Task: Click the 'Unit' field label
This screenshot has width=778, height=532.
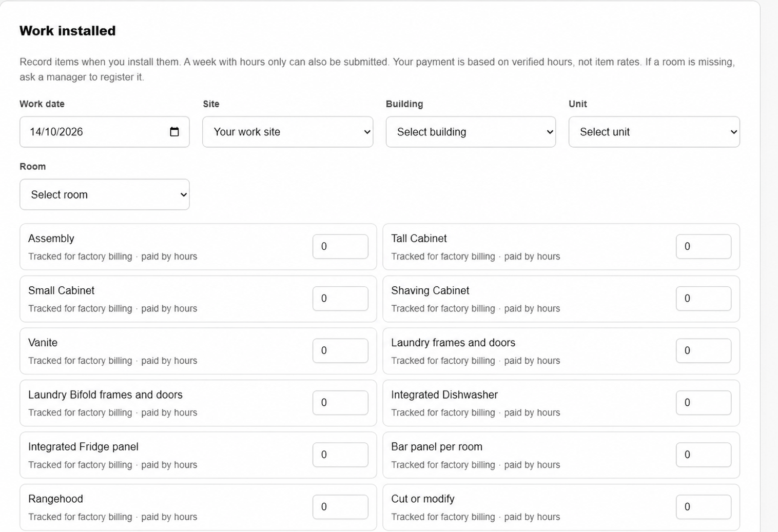Action: 578,104
